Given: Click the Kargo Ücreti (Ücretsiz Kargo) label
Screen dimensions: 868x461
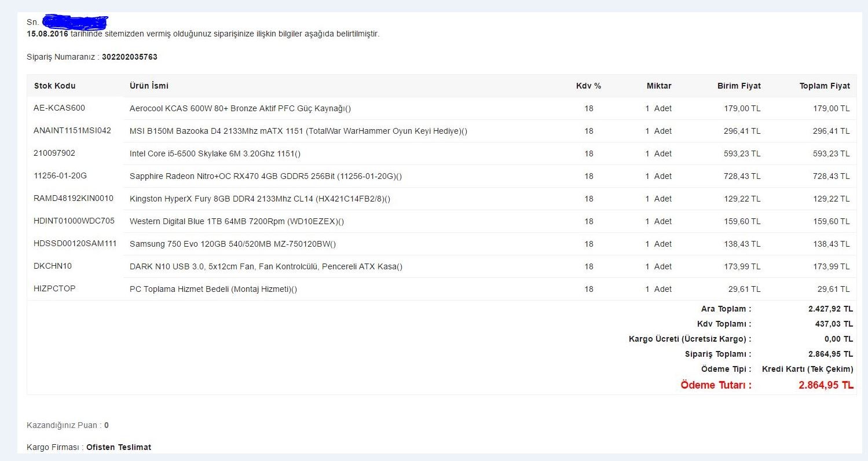Looking at the screenshot, I should pos(690,339).
